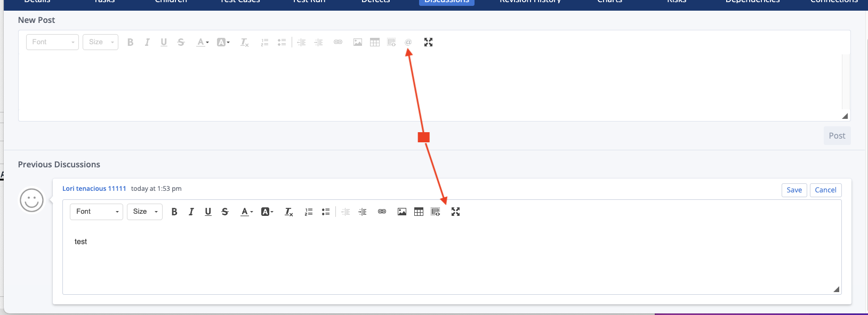Image resolution: width=868 pixels, height=315 pixels.
Task: Open text color picker in test post editor
Action: [x=247, y=212]
